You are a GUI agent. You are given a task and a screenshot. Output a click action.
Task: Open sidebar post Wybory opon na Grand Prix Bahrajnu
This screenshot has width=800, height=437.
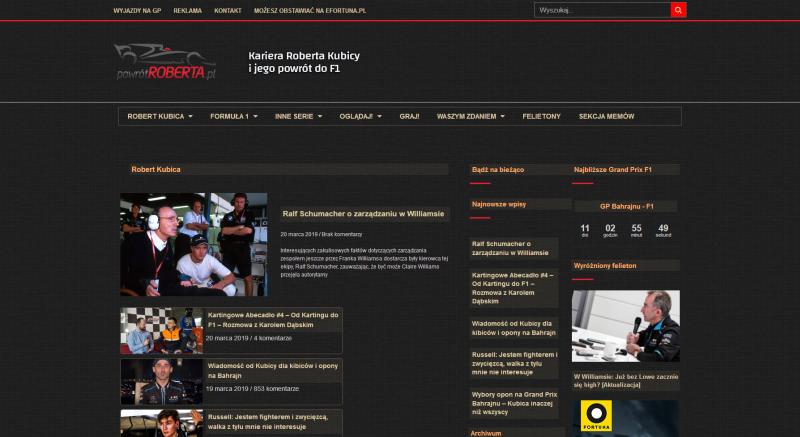(x=514, y=403)
